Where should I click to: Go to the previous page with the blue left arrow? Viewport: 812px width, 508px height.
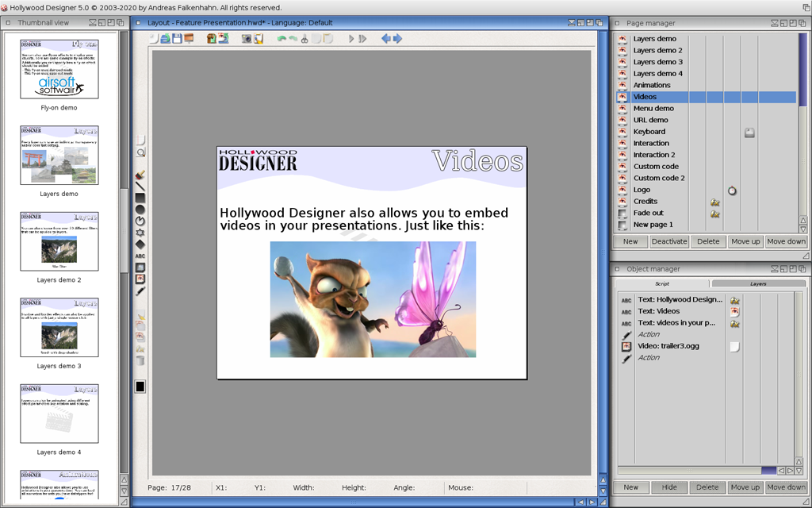[x=386, y=38]
